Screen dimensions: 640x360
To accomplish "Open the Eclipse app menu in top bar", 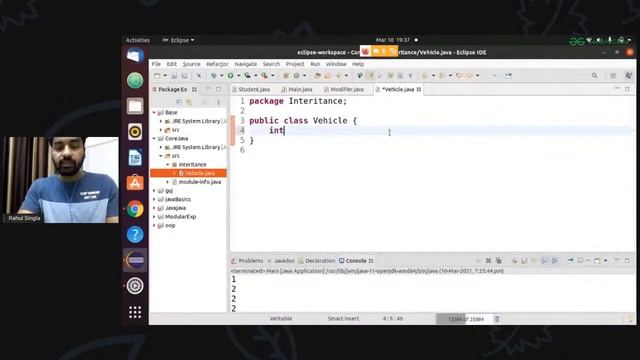I will pos(178,40).
